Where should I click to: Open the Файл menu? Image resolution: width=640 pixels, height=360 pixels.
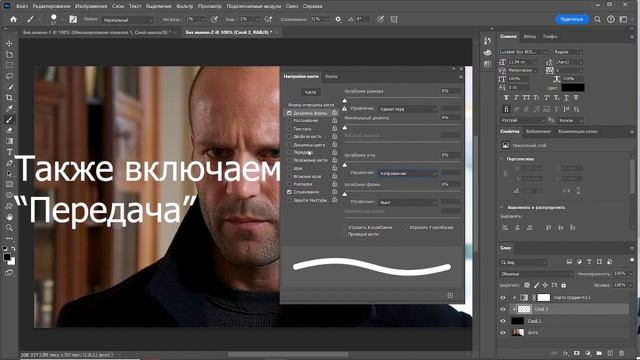[22, 6]
